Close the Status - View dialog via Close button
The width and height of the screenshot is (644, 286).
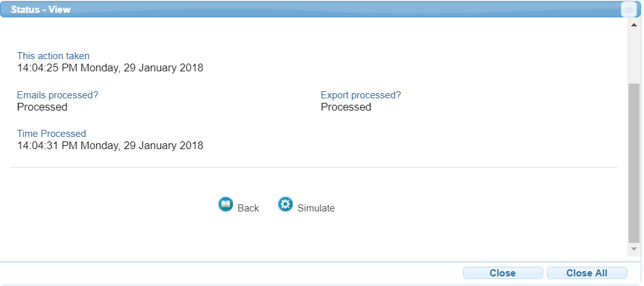pos(503,273)
